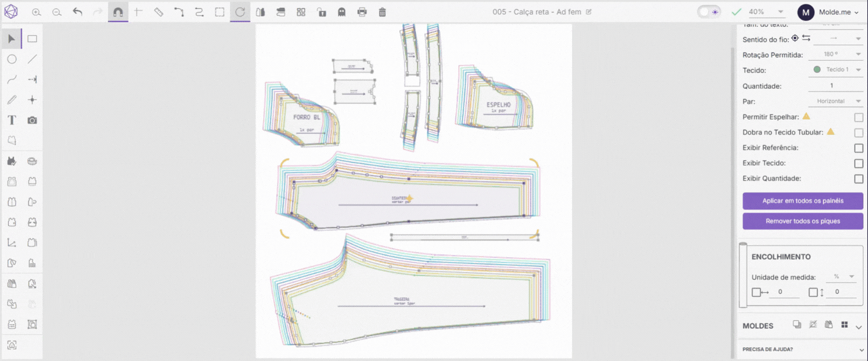868x361 pixels.
Task: Click the trash delete icon
Action: 382,12
